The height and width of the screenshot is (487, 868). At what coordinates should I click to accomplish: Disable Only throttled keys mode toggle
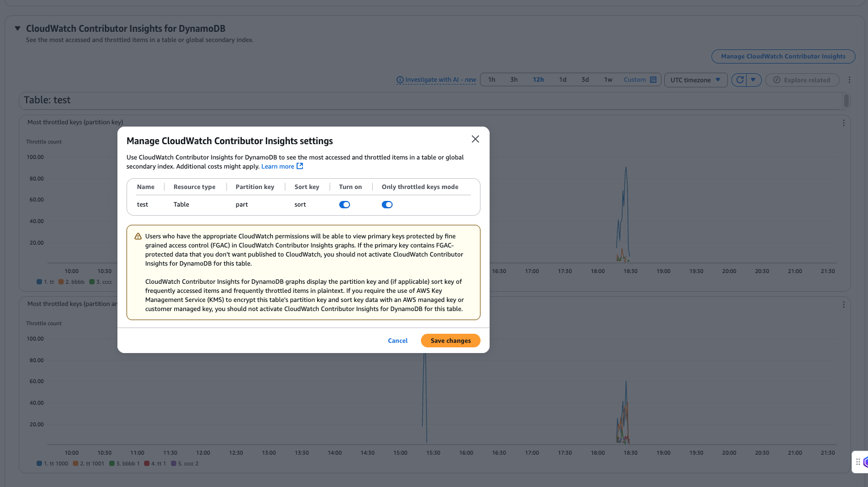pyautogui.click(x=387, y=204)
